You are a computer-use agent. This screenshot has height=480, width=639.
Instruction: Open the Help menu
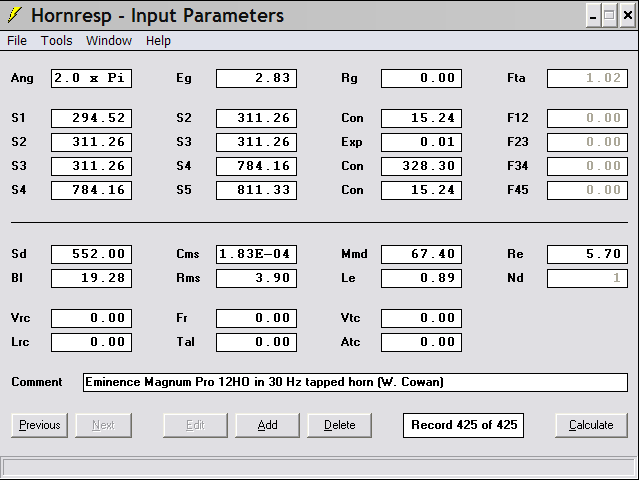[x=158, y=41]
